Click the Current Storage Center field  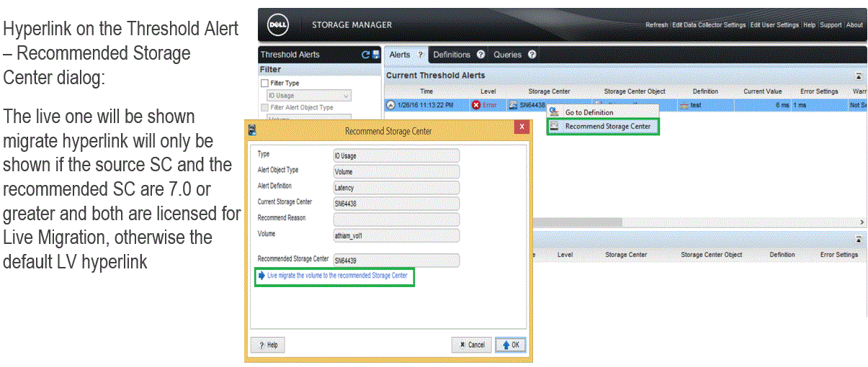[395, 203]
